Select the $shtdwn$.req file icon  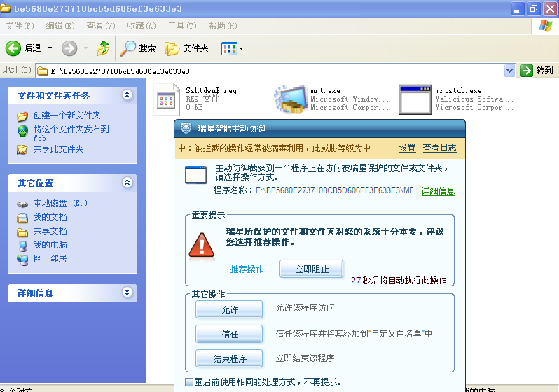(x=166, y=99)
